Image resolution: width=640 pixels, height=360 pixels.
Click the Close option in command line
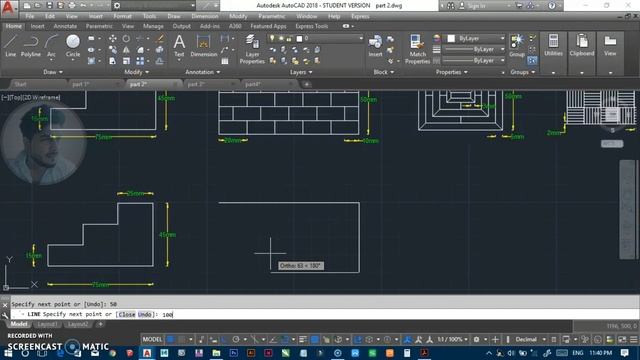click(x=127, y=315)
